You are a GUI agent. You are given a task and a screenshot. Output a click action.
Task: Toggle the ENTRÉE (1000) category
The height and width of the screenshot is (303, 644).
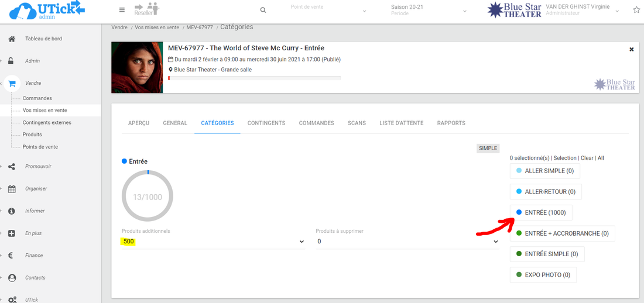541,212
